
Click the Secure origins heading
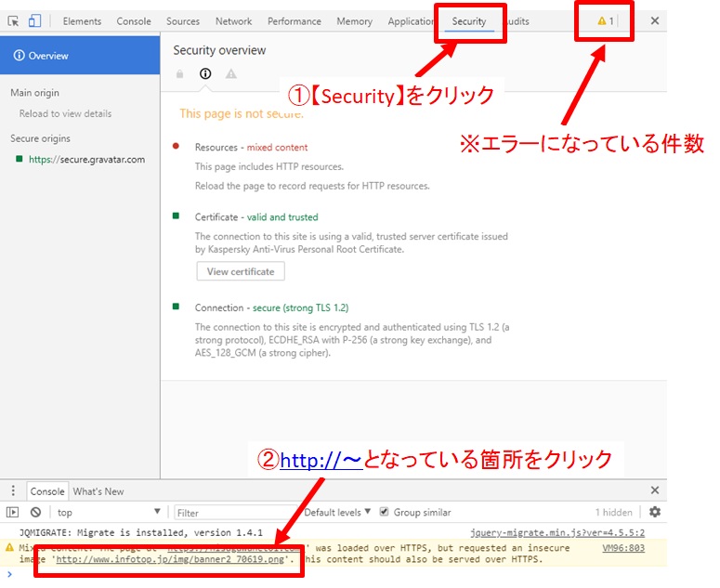tap(40, 138)
